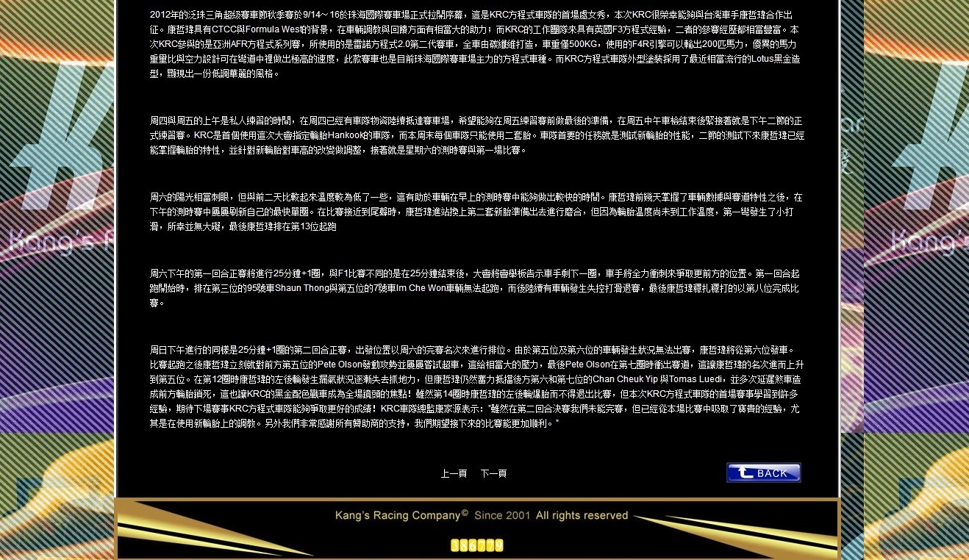Click the blue BACK button
The width and height of the screenshot is (969, 560).
tap(763, 473)
